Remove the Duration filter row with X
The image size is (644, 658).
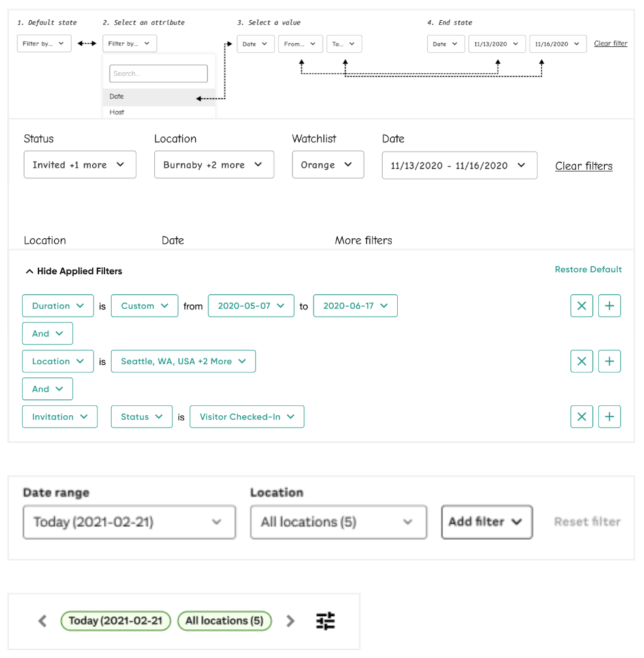pos(581,305)
